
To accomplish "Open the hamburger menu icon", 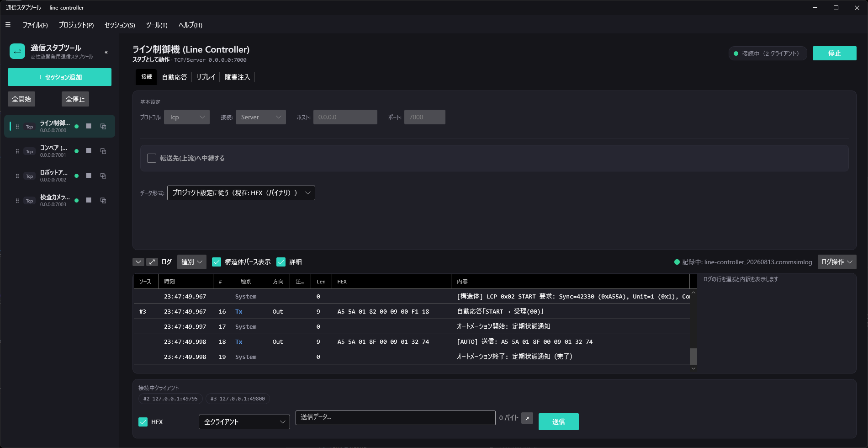I will (x=8, y=25).
